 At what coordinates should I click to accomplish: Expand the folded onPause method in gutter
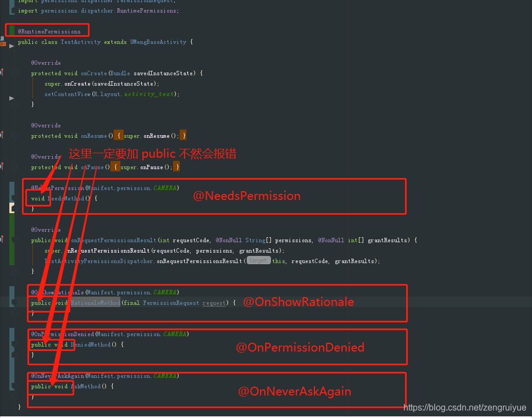15,167
